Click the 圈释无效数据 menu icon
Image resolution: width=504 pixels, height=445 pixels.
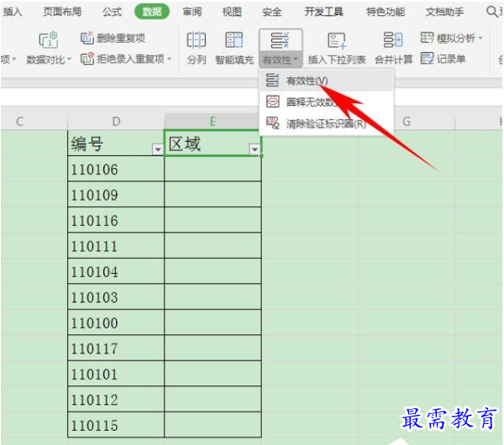pyautogui.click(x=272, y=102)
